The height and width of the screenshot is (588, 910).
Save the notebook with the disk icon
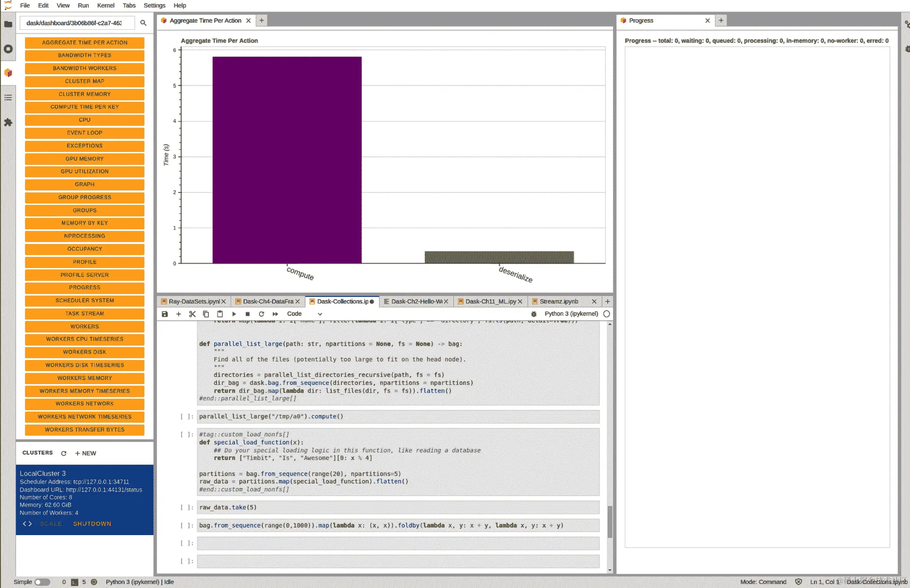(x=164, y=314)
